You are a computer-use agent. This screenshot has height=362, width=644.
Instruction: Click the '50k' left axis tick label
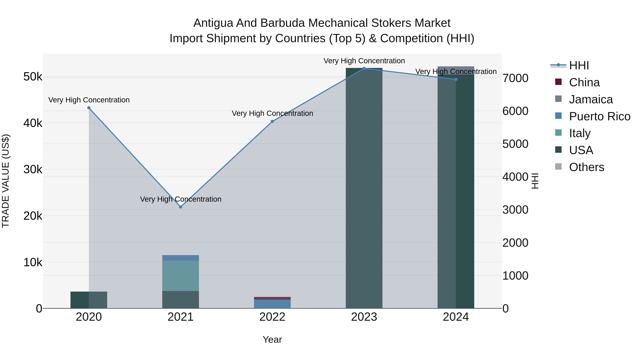(33, 77)
